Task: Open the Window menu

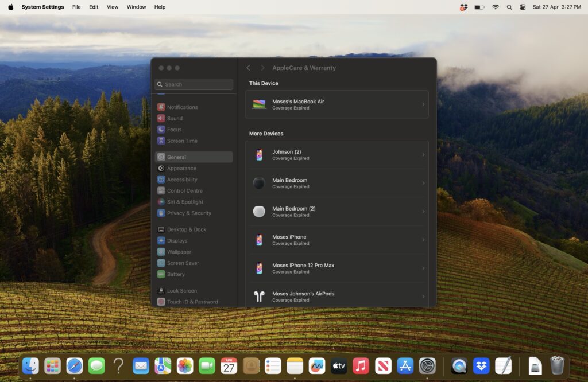Action: click(136, 7)
